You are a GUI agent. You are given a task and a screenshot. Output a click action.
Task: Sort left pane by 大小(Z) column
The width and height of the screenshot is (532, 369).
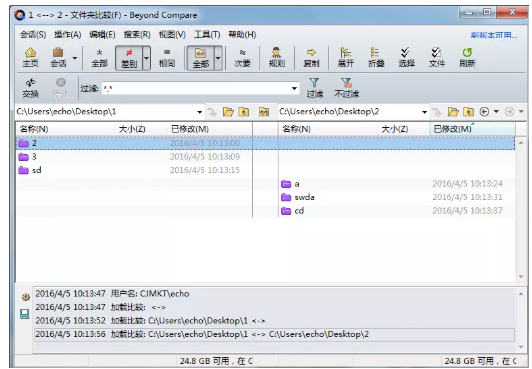[141, 129]
